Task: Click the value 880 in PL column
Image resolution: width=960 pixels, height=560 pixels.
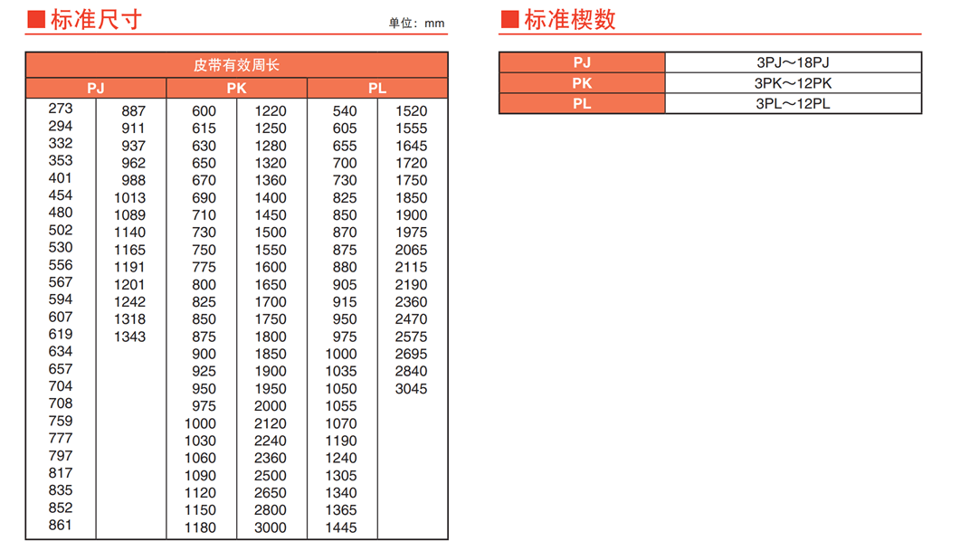Action: click(345, 268)
